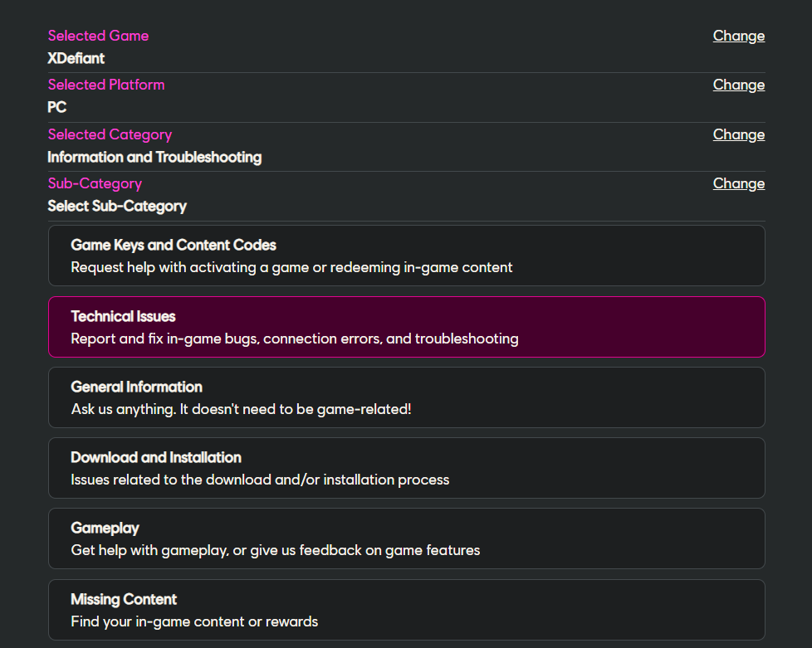This screenshot has height=648, width=812.
Task: Click Information and Troubleshooting category text
Action: tap(154, 157)
